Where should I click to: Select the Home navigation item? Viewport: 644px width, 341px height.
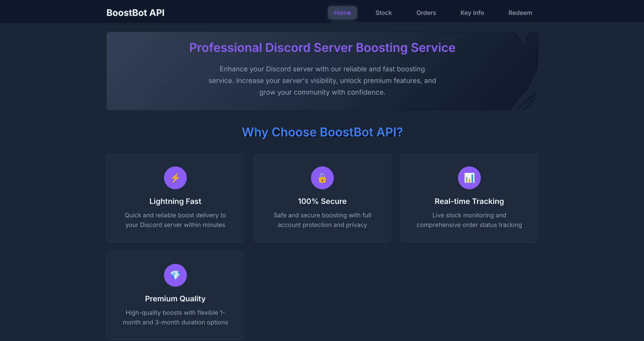click(x=342, y=13)
